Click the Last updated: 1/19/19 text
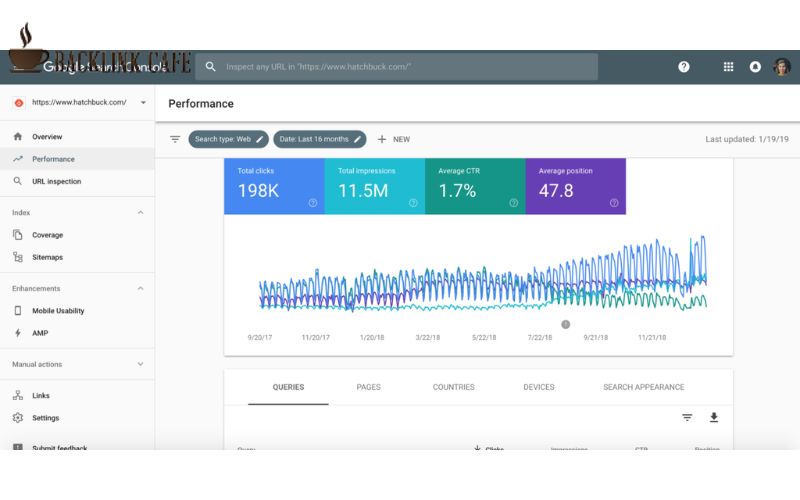Viewport: 800px width, 500px height. click(x=747, y=139)
